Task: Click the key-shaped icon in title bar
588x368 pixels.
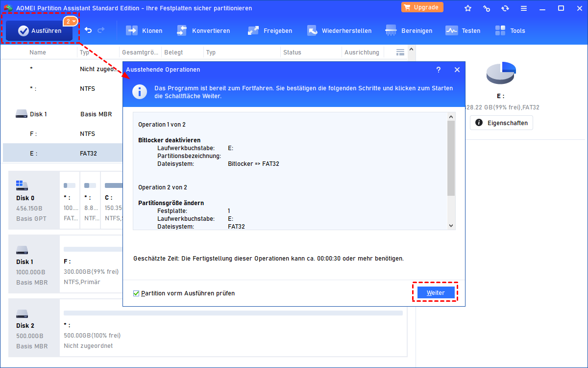Action: [487, 8]
